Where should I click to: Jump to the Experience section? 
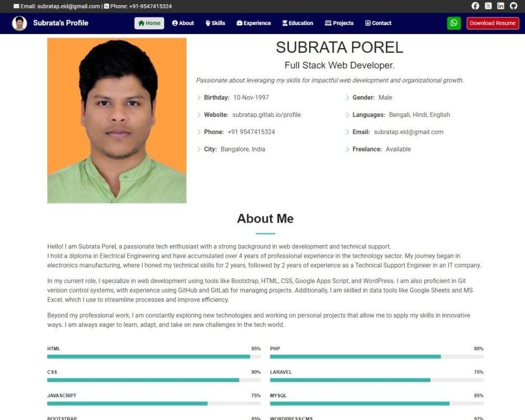[x=254, y=23]
